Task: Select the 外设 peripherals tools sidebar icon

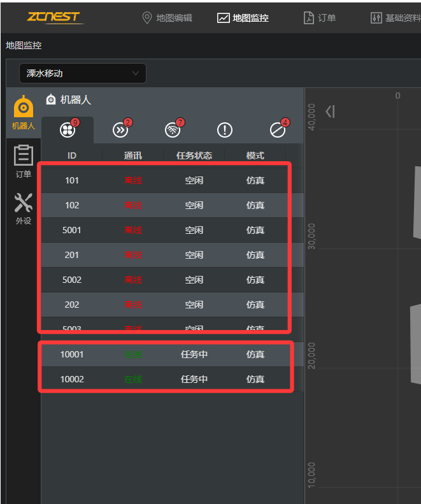Action: [23, 208]
